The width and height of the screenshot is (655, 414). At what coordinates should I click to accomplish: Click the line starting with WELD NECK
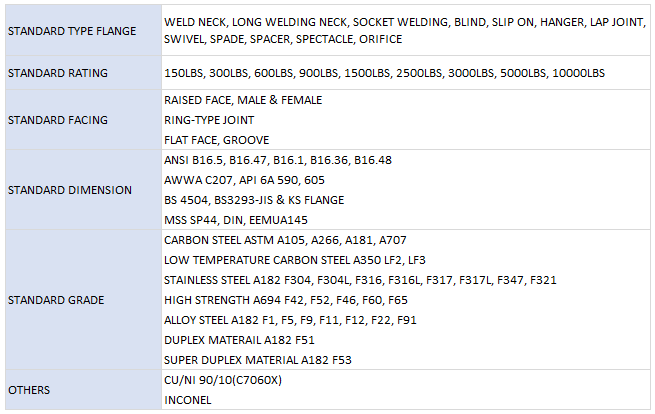(x=392, y=21)
